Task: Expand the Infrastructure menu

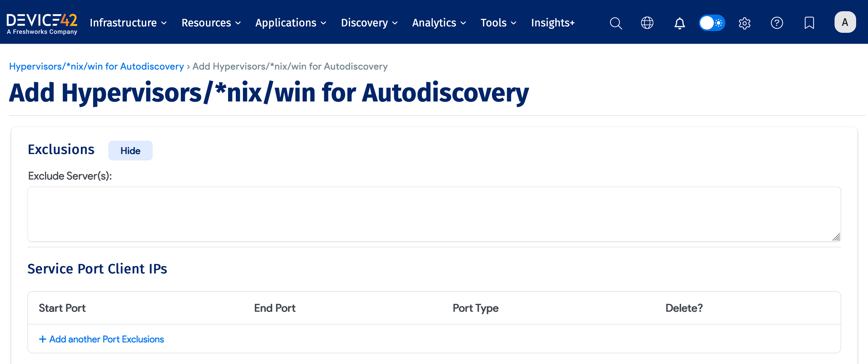Action: pos(128,23)
